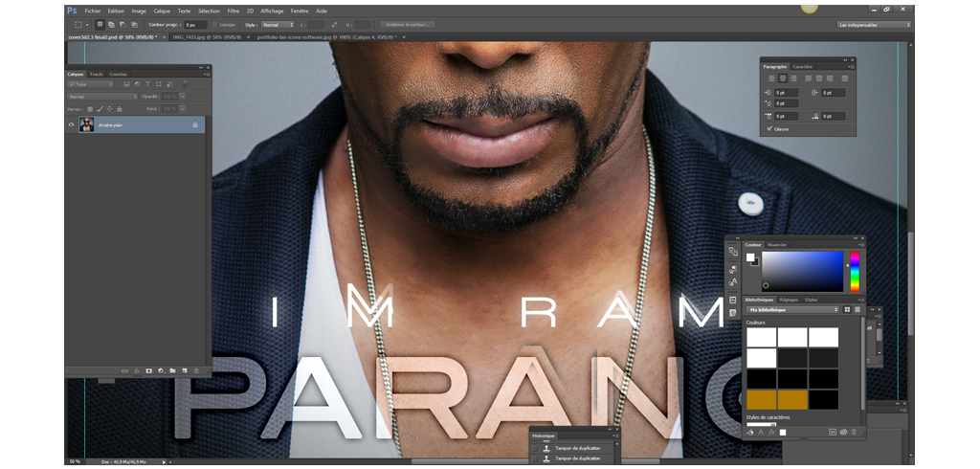Click the link layers icon

coord(124,369)
